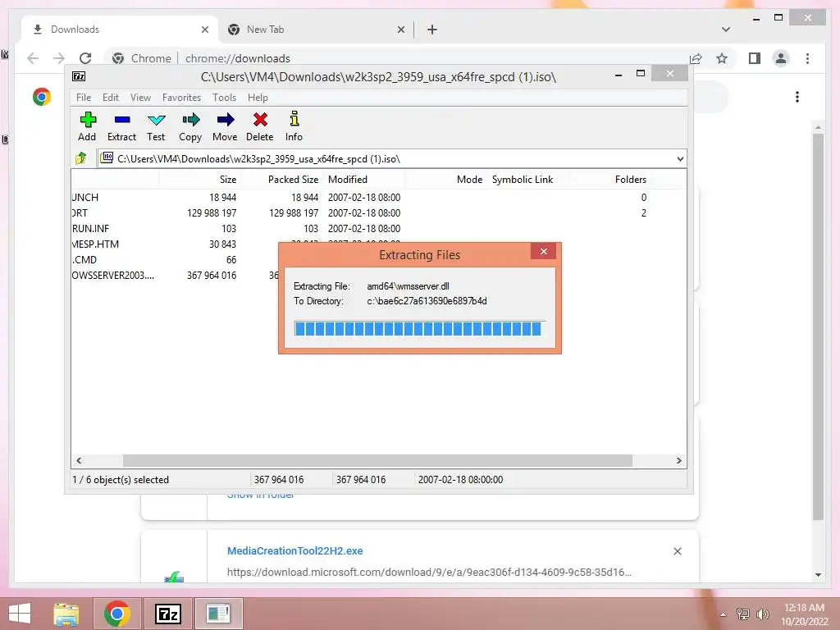Open MediaCreationTool22H2.exe download link
Screen dimensions: 840x630
295,550
